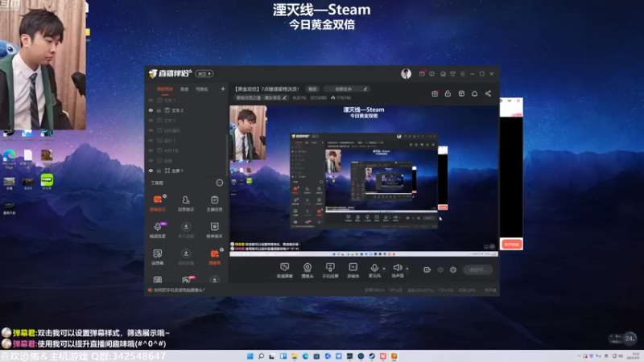Show the hidden 图片 1 layer
644x362 pixels.
(x=151, y=140)
